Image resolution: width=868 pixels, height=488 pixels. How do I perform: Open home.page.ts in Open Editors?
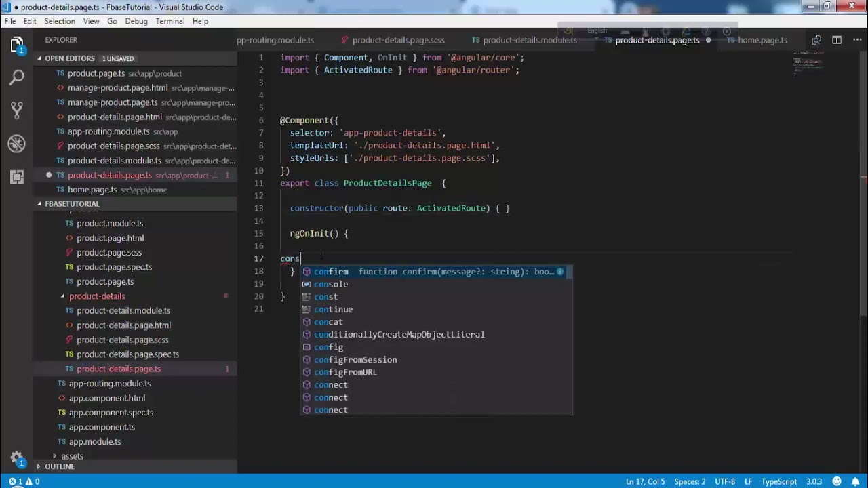tap(135, 190)
